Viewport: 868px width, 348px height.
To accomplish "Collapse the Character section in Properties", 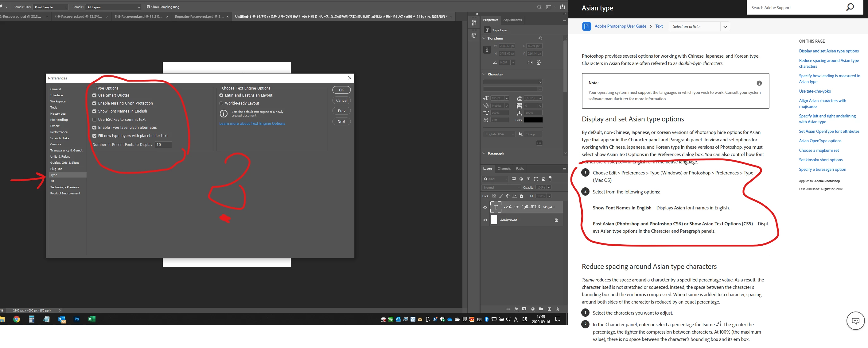I will pyautogui.click(x=484, y=74).
